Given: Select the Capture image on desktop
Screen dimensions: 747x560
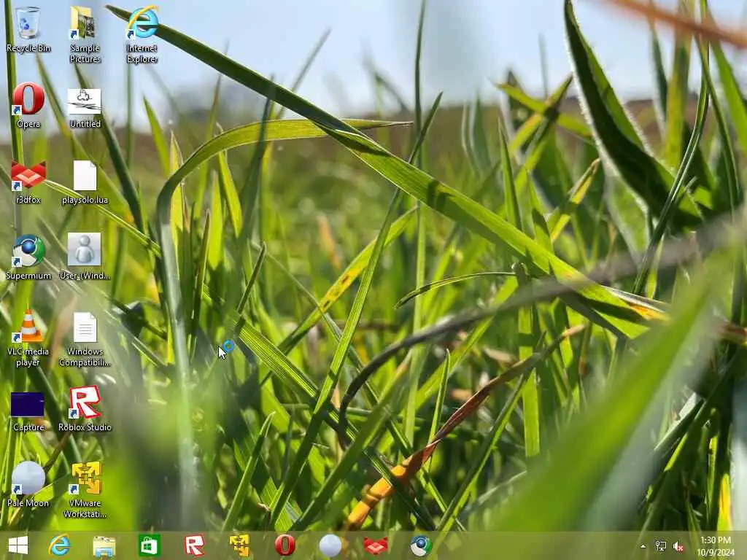Looking at the screenshot, I should pyautogui.click(x=28, y=412).
